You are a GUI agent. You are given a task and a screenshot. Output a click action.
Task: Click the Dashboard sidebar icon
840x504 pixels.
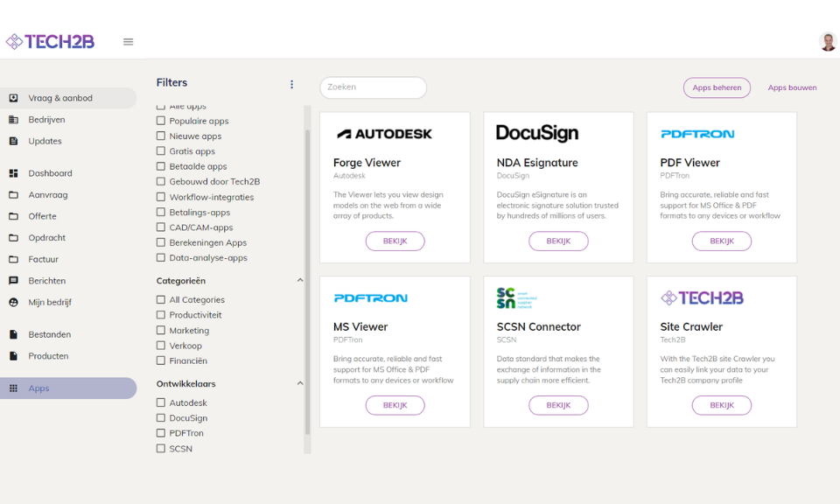13,173
